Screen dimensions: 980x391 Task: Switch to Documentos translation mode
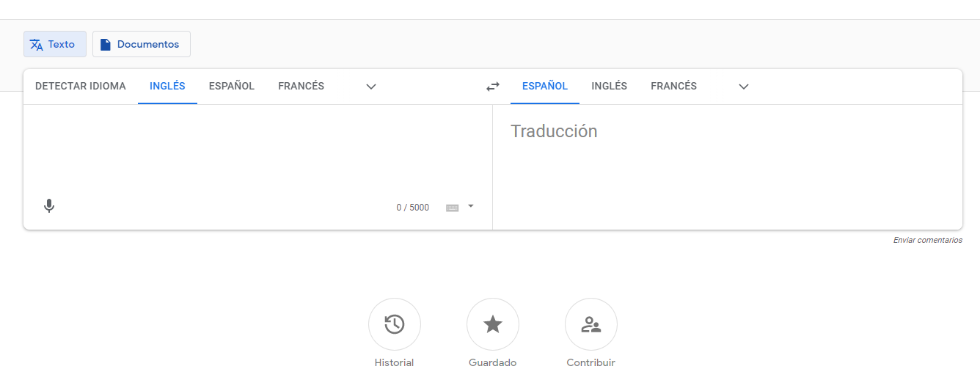(142, 44)
